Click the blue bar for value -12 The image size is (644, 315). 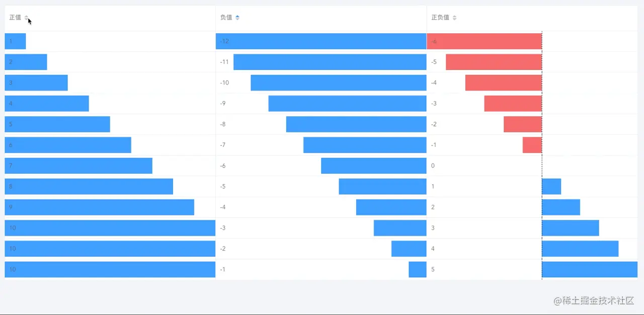tap(321, 41)
